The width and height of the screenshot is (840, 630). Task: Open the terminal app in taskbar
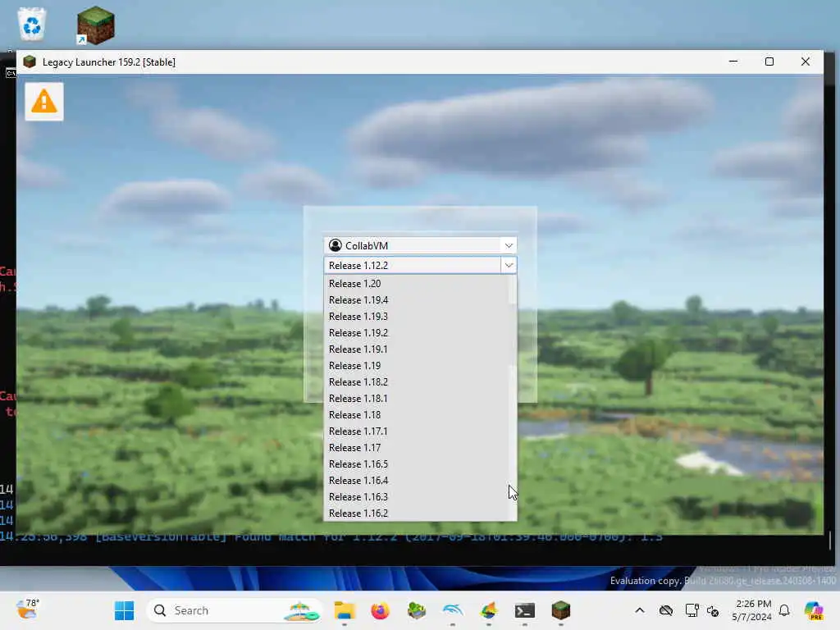coord(524,610)
